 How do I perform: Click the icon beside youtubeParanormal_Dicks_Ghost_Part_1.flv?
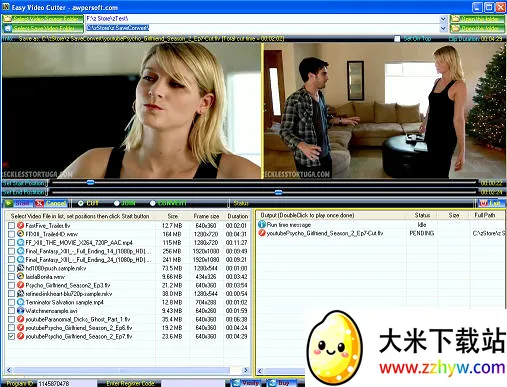point(21,319)
